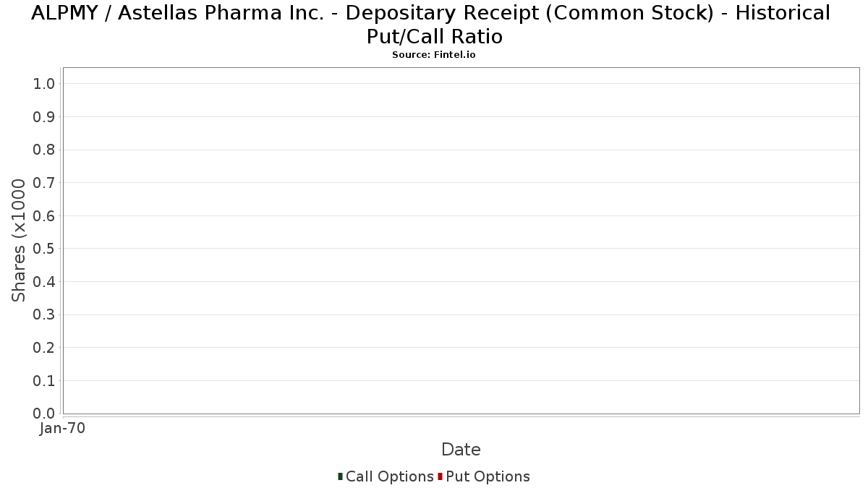The width and height of the screenshot is (868, 488).
Task: Click the Shares (x1000 y-axis title
Action: (x=19, y=241)
